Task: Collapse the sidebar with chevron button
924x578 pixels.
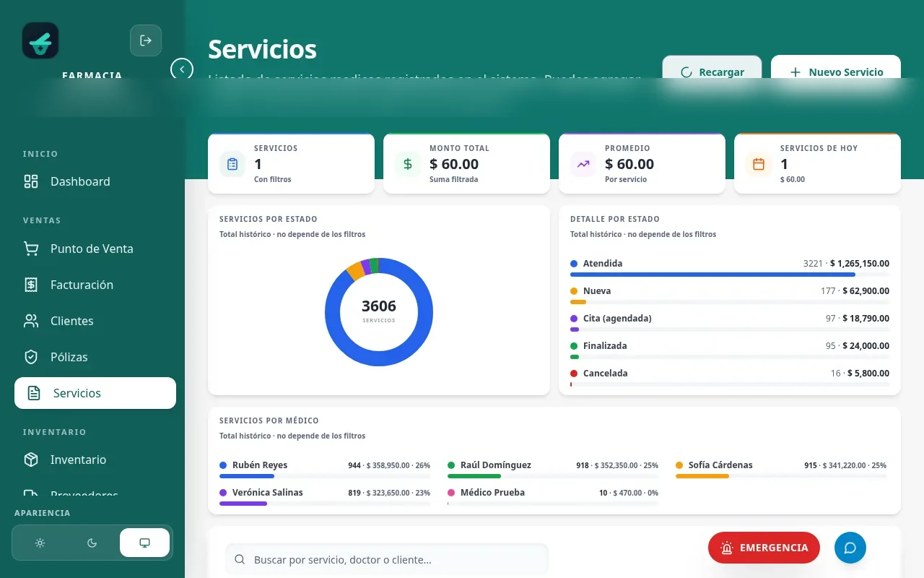Action: 182,69
